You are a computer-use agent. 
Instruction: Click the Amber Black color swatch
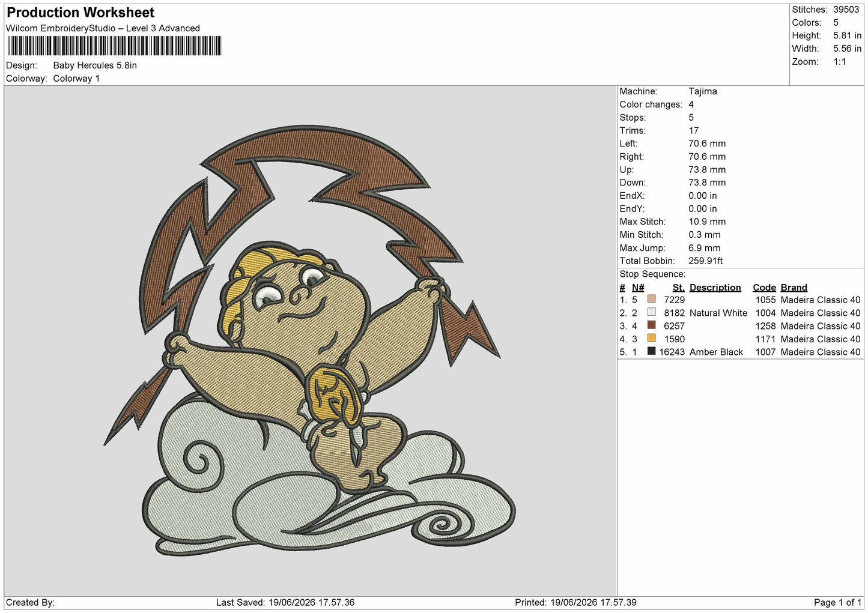[x=651, y=351]
